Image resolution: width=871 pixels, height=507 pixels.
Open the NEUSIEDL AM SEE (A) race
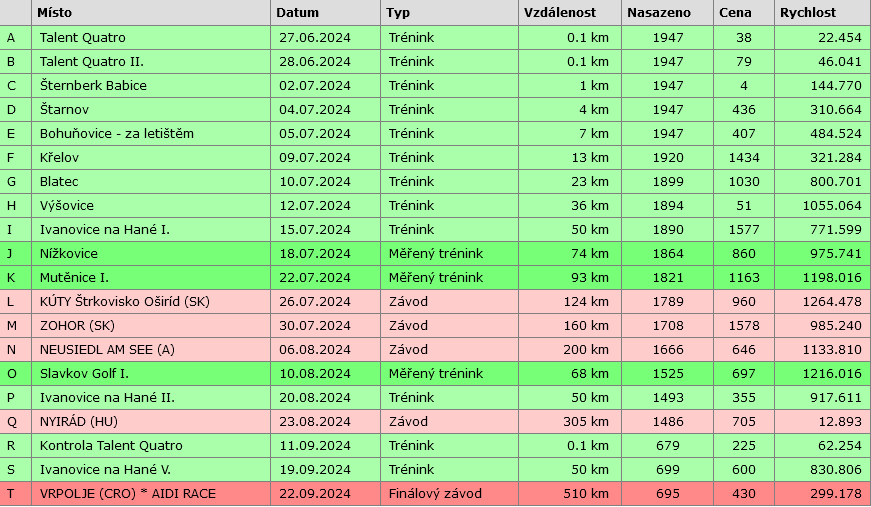point(107,349)
